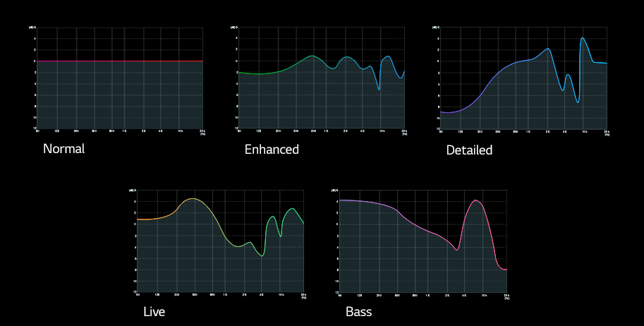644x326 pixels.
Task: Select the Enhanced sound mode label
Action: pos(272,150)
